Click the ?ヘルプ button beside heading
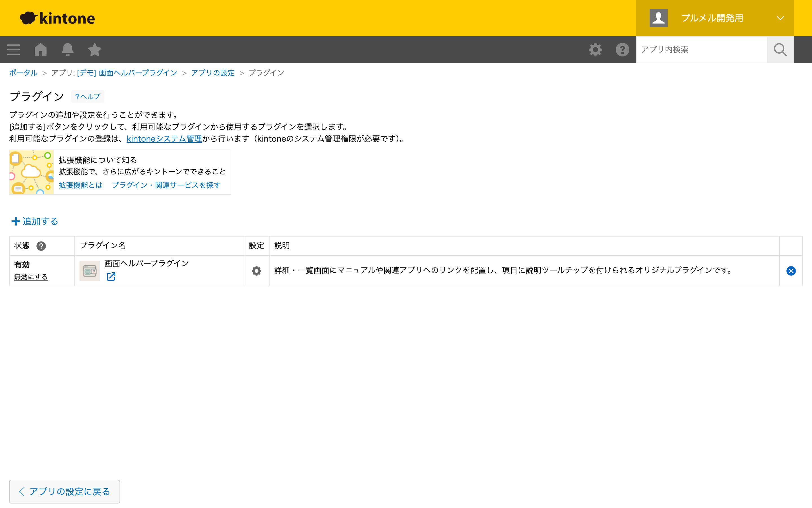812x508 pixels. (x=88, y=97)
